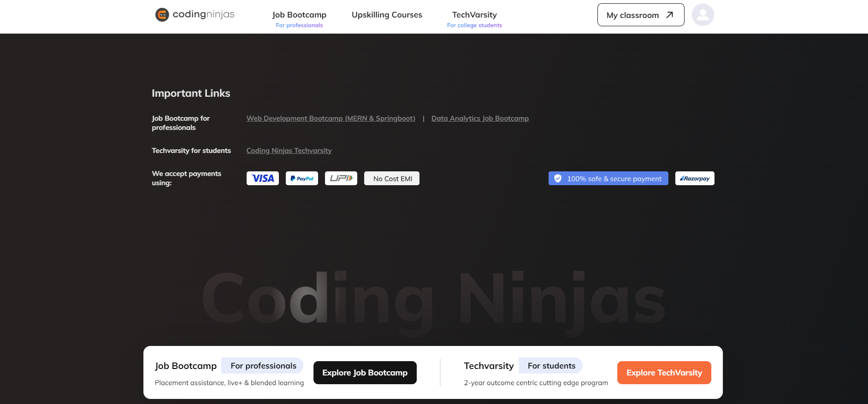Image resolution: width=868 pixels, height=404 pixels.
Task: Click the 'Techvarsity' title in the bottom banner
Action: click(489, 366)
